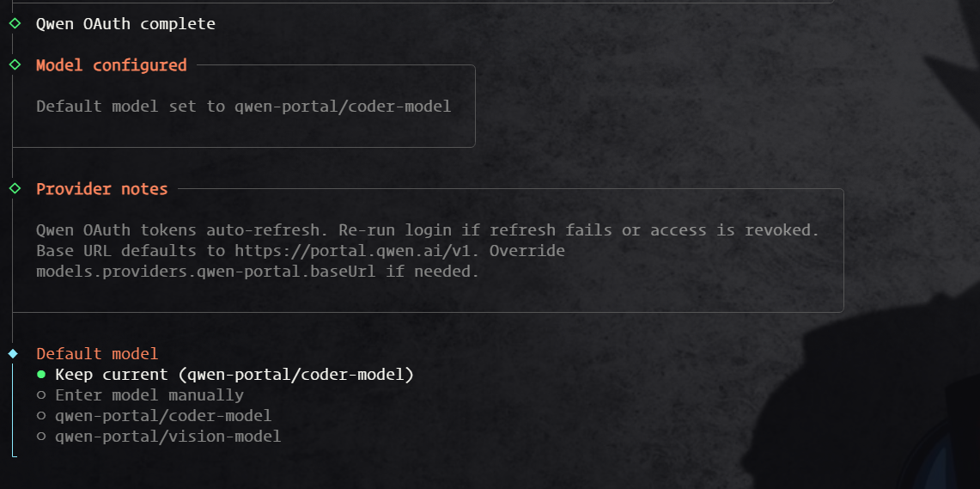The height and width of the screenshot is (489, 980).
Task: Click the Provider notes heading
Action: [x=101, y=189]
